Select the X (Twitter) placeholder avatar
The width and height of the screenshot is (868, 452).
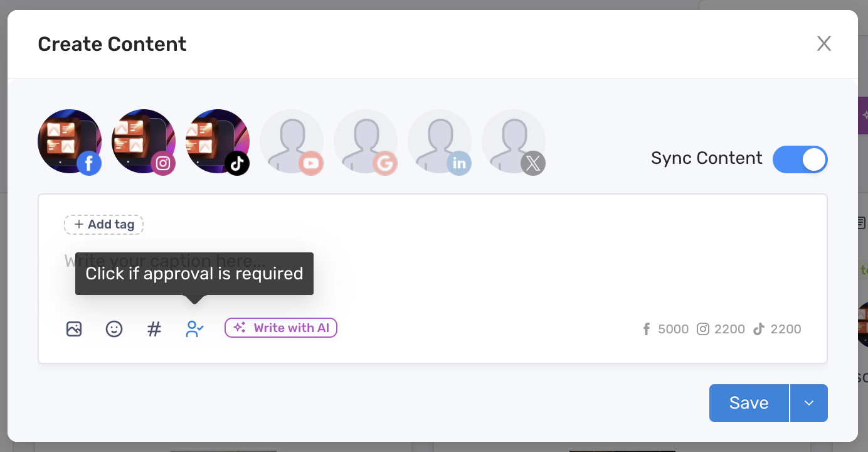(514, 141)
